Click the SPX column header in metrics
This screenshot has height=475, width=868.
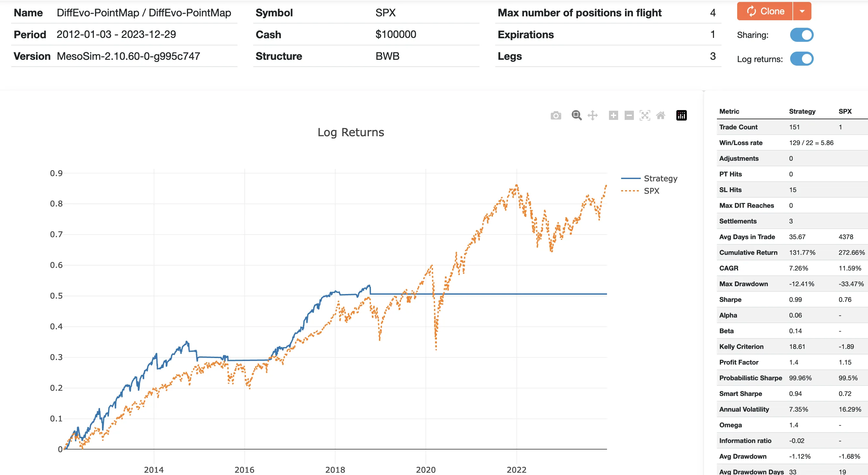pyautogui.click(x=845, y=111)
